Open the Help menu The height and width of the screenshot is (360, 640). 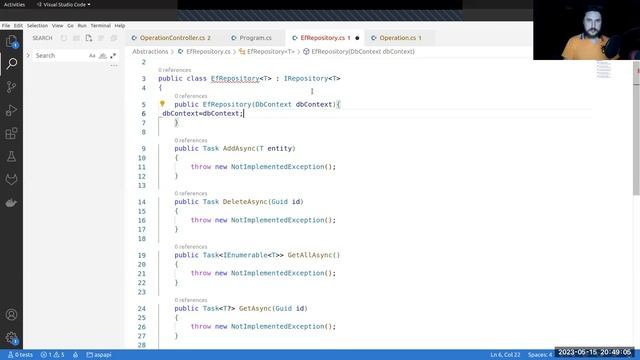coord(120,25)
